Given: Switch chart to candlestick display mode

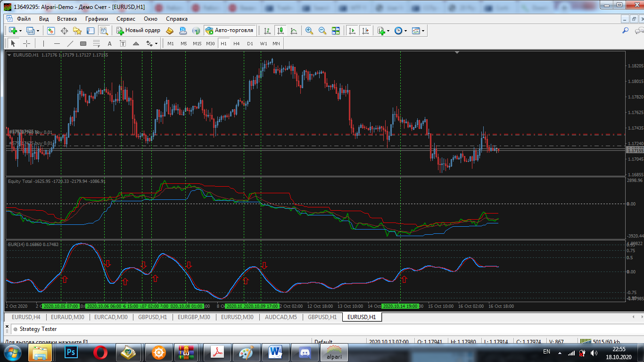Looking at the screenshot, I should pos(281,31).
